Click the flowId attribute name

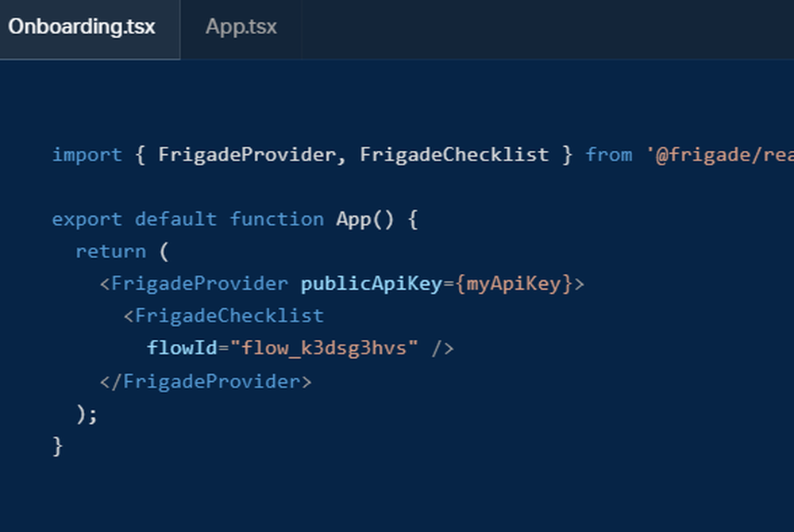182,349
